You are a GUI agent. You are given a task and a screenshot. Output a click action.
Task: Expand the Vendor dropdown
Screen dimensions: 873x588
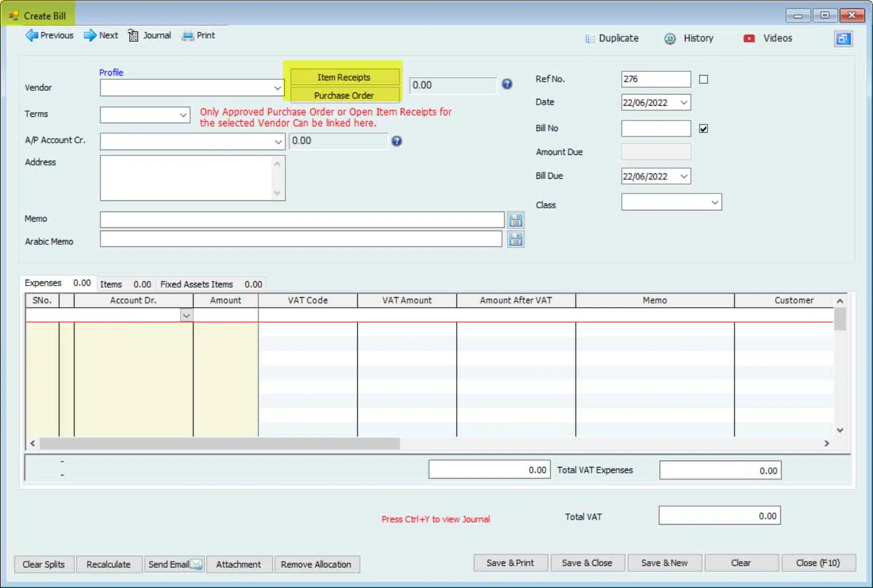(278, 88)
